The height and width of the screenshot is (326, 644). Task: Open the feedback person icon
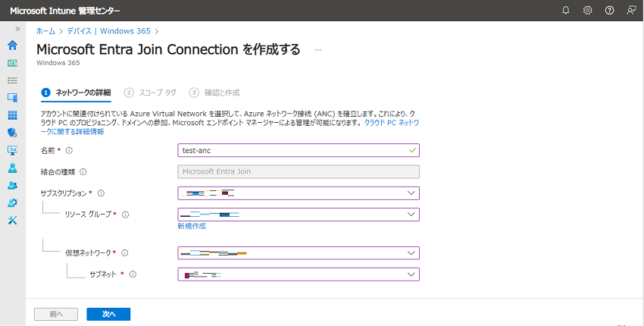pyautogui.click(x=631, y=11)
